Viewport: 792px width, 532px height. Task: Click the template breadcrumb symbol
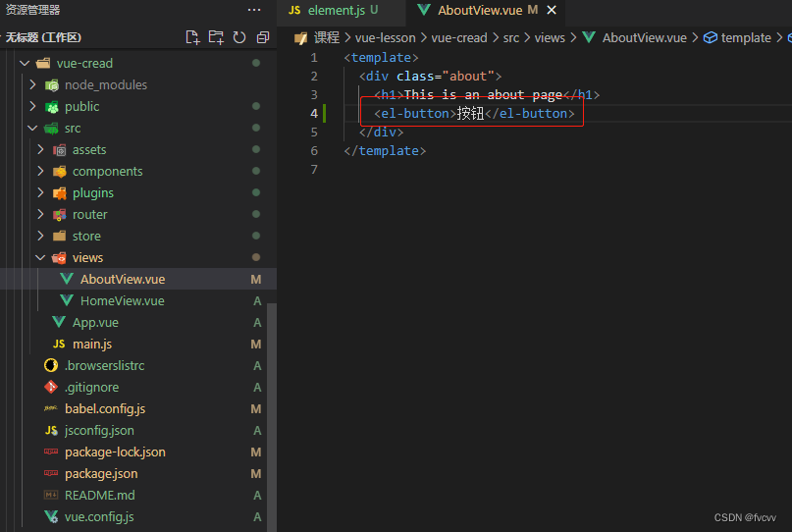click(746, 38)
